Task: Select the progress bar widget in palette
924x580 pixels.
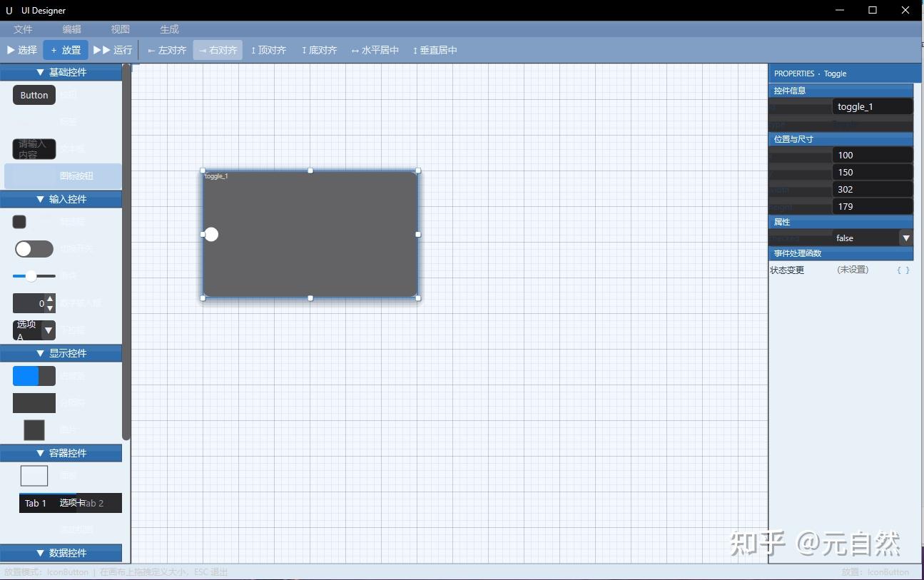Action: [34, 376]
